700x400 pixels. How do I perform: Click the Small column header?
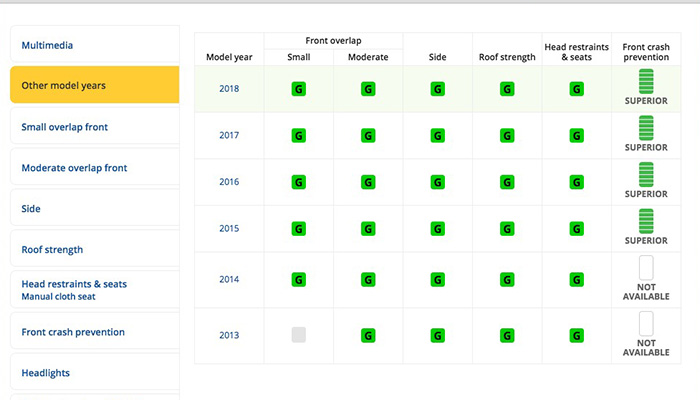pyautogui.click(x=299, y=57)
